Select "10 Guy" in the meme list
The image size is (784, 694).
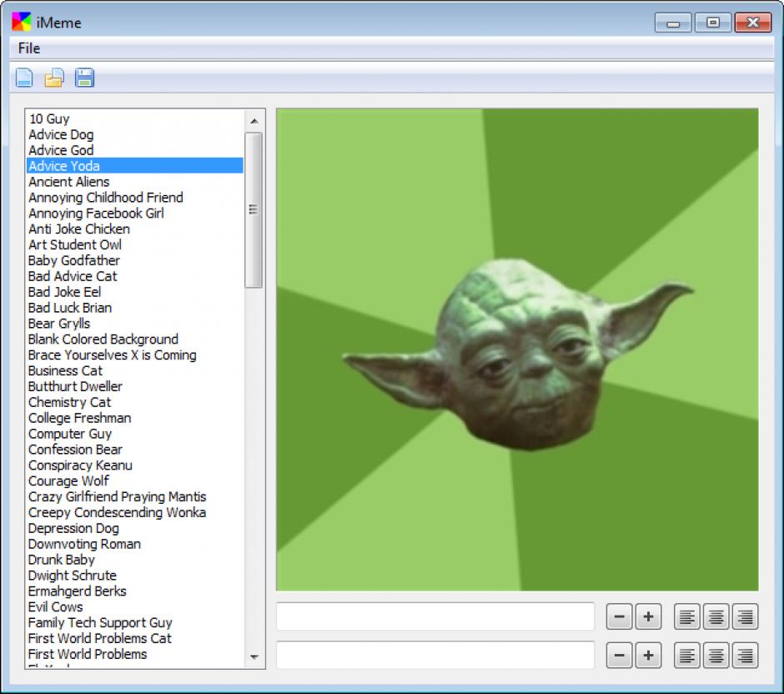pyautogui.click(x=135, y=119)
